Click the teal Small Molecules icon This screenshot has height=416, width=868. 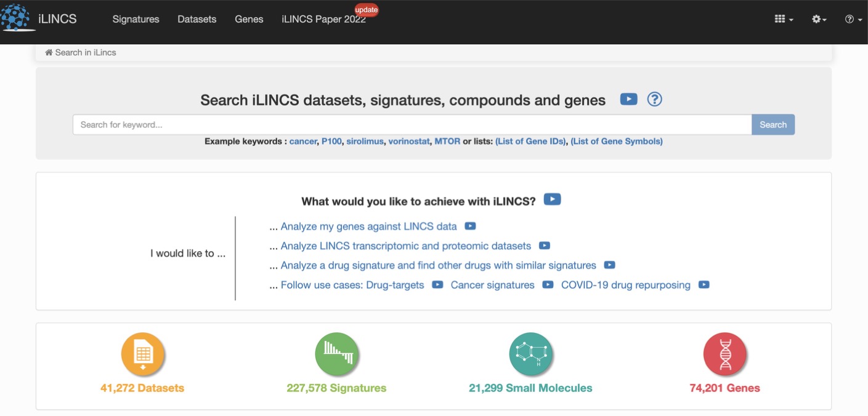click(530, 354)
